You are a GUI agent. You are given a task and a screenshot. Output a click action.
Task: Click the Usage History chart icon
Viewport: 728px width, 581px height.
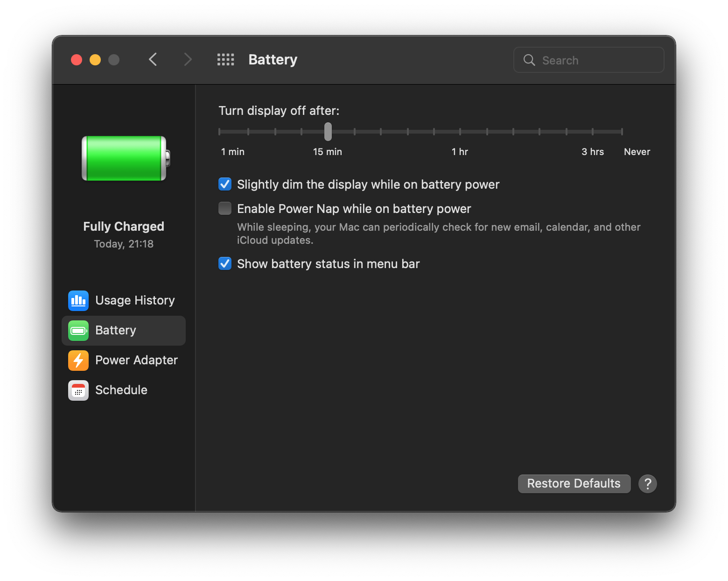point(78,300)
